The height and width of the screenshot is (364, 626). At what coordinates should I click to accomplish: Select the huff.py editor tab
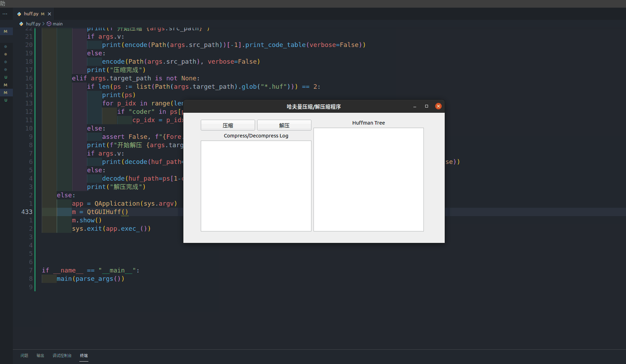coord(34,14)
